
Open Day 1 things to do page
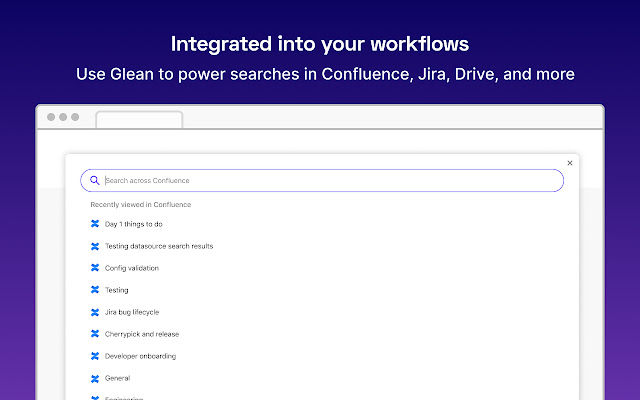(133, 224)
